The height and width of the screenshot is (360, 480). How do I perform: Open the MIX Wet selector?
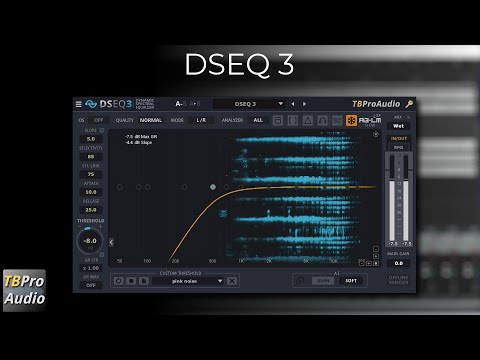pos(399,126)
